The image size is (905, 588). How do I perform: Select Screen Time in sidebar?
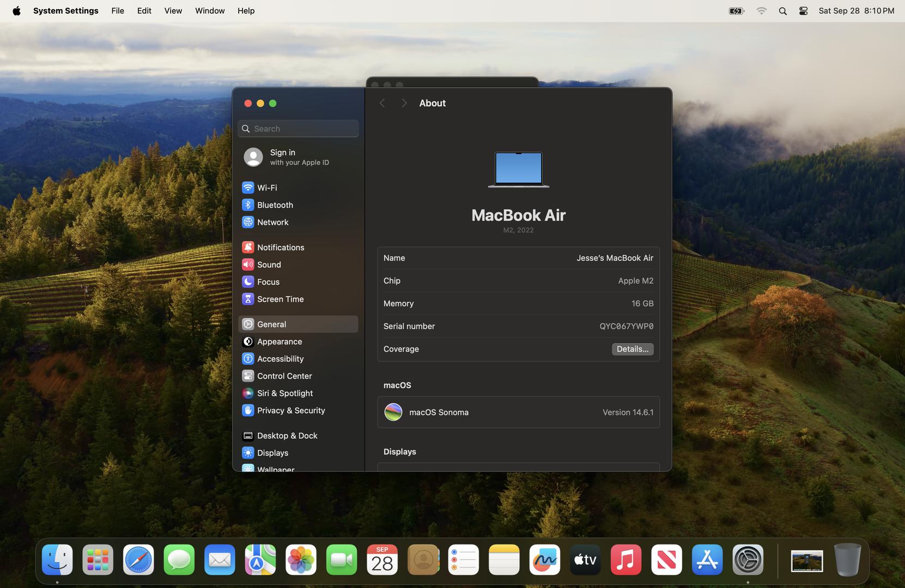click(280, 299)
